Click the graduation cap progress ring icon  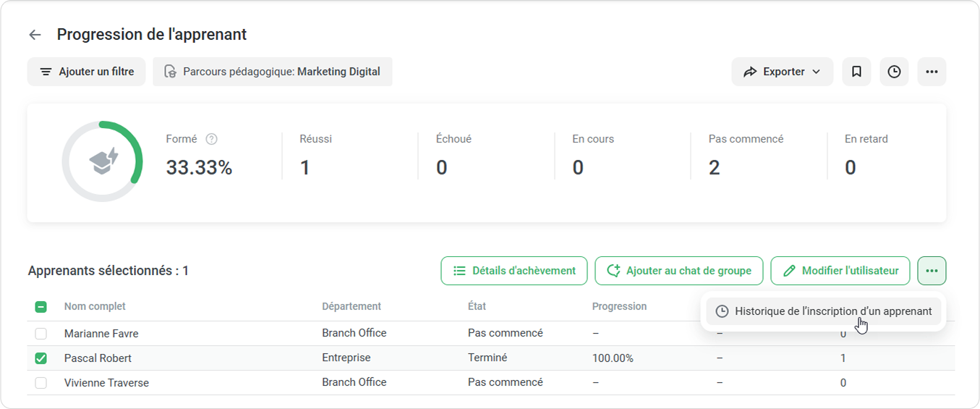pos(103,161)
